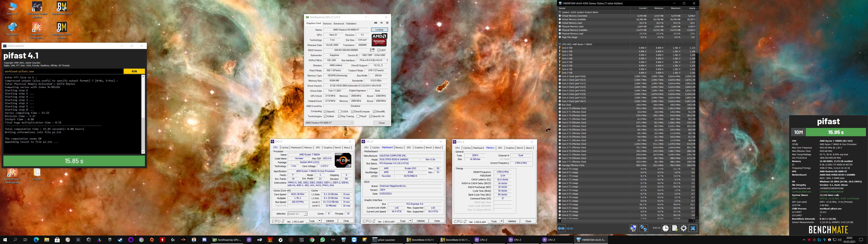The width and height of the screenshot is (868, 244).
Task: Open Tools dropdown arrow in CPU-Z Memory window
Action: point(501,221)
